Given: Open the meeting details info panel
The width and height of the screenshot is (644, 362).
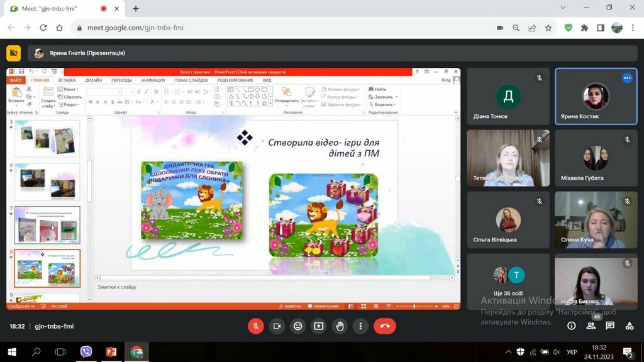Looking at the screenshot, I should pos(571,326).
